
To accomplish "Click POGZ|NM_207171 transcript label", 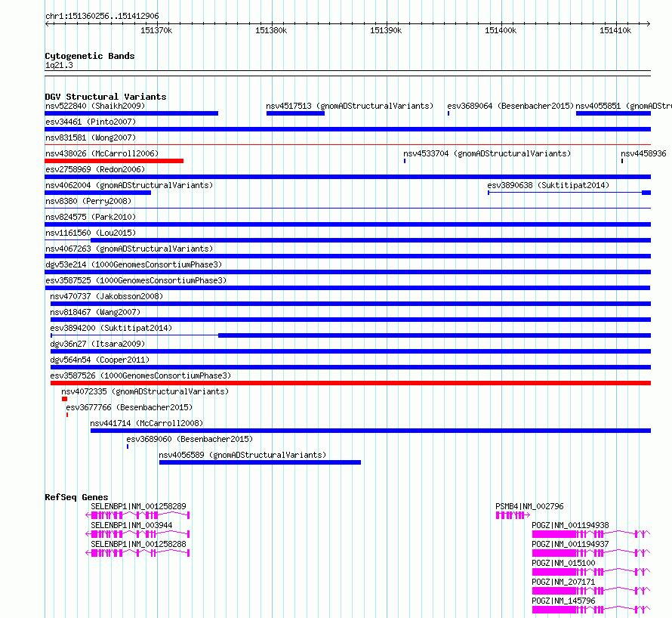I will (563, 582).
